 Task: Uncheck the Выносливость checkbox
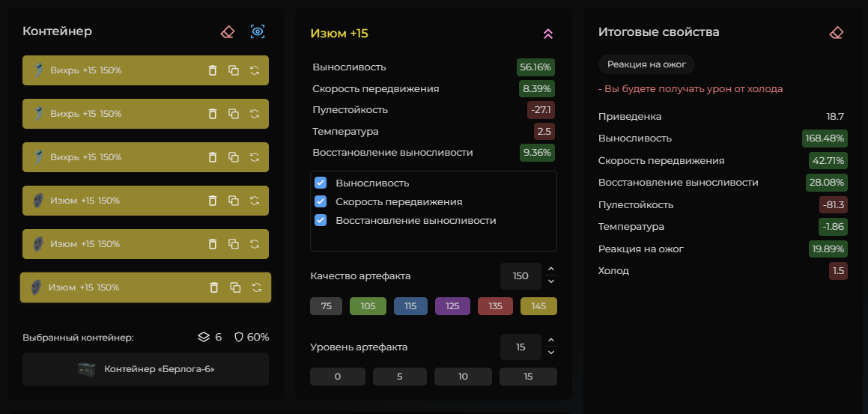[321, 183]
